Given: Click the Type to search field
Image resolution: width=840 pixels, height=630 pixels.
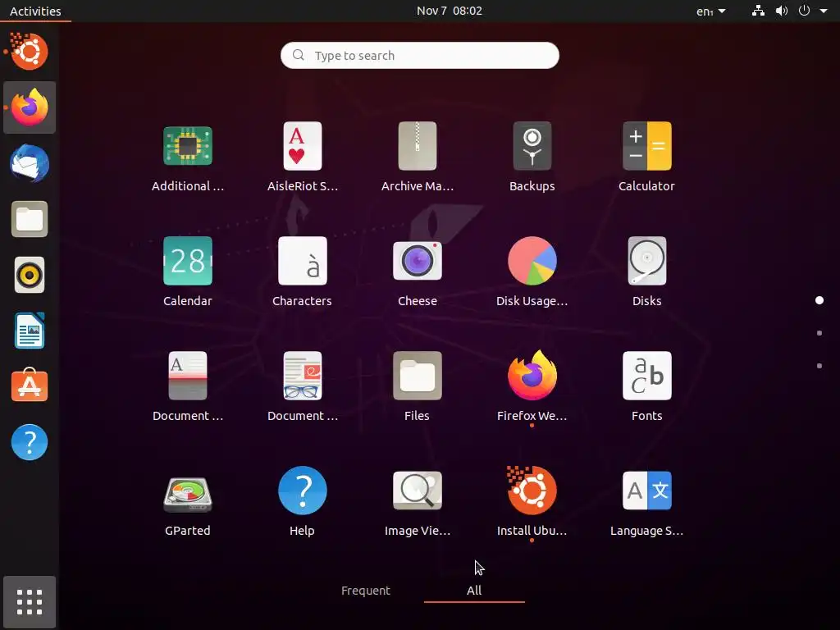Looking at the screenshot, I should pos(419,55).
